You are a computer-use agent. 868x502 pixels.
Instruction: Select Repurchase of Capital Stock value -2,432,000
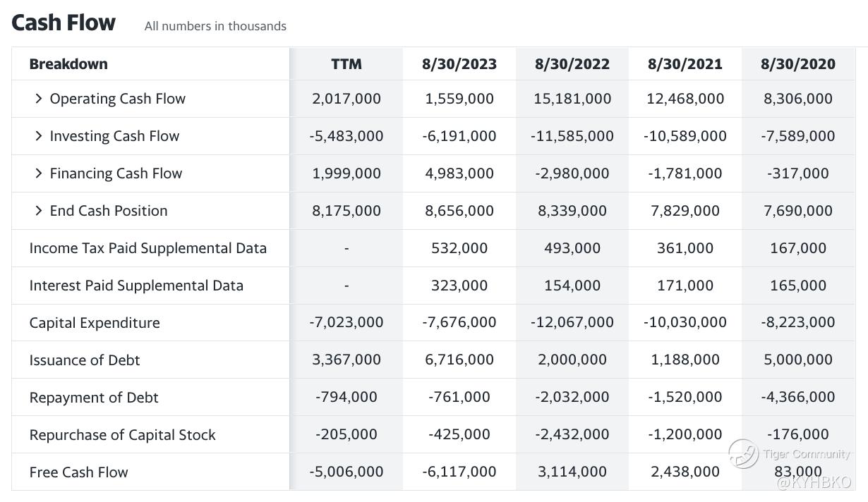click(x=572, y=434)
